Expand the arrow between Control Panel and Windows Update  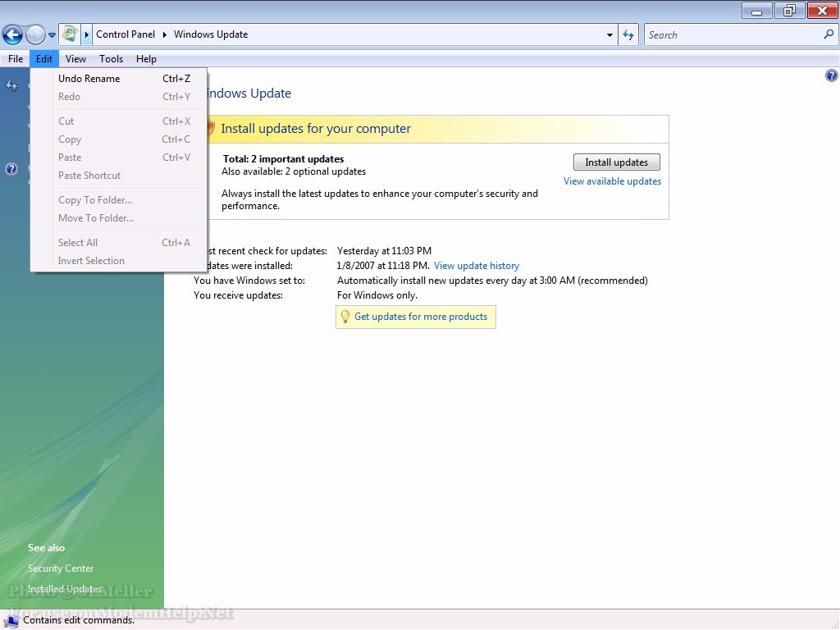pyautogui.click(x=164, y=34)
